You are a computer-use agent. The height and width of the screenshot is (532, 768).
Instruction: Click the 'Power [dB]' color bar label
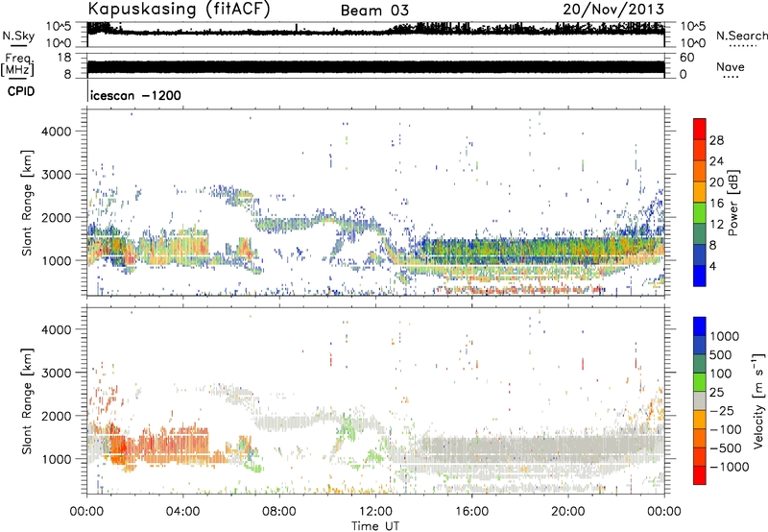(733, 203)
